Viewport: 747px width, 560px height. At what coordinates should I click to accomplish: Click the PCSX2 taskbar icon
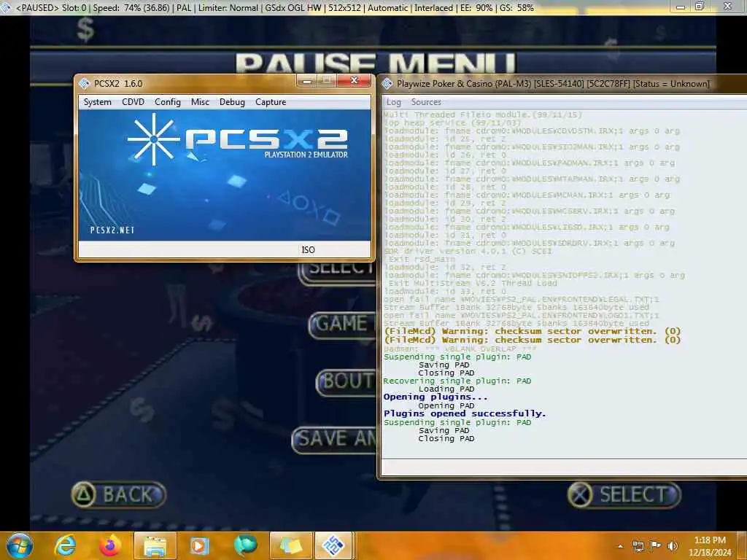tap(333, 545)
